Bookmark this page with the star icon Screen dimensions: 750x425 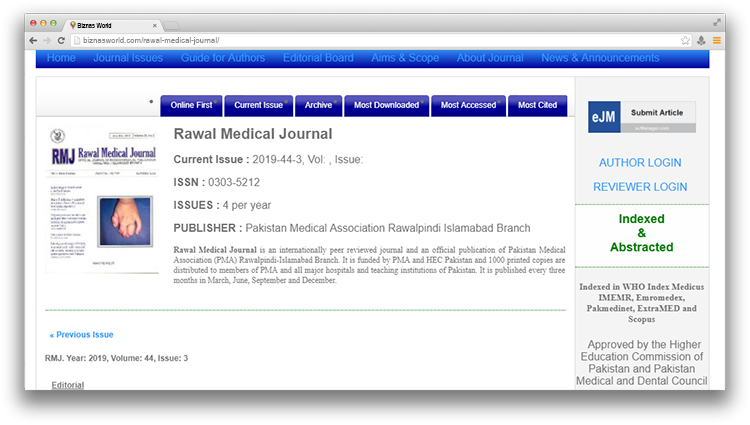(685, 40)
